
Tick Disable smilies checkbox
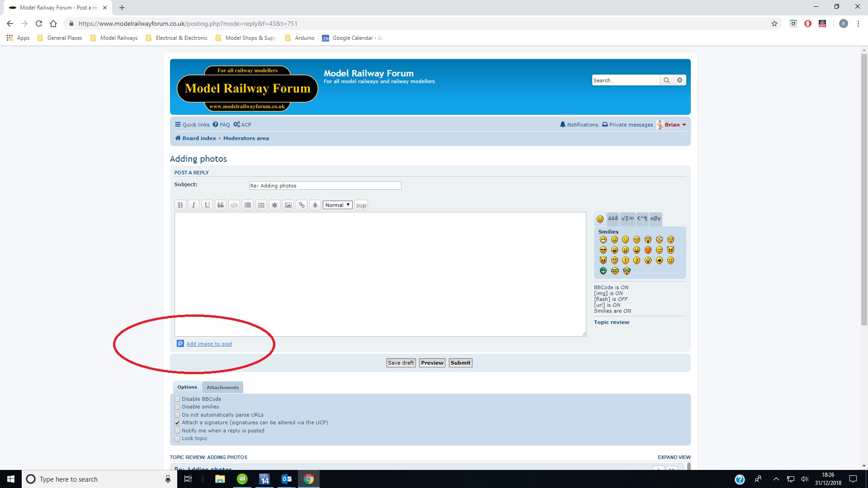point(177,407)
